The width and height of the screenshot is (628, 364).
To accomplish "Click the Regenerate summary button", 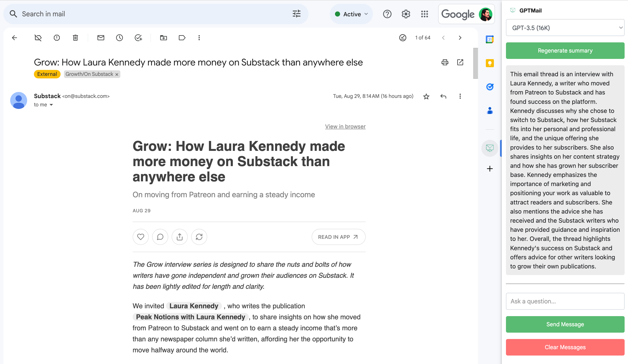I will 565,51.
